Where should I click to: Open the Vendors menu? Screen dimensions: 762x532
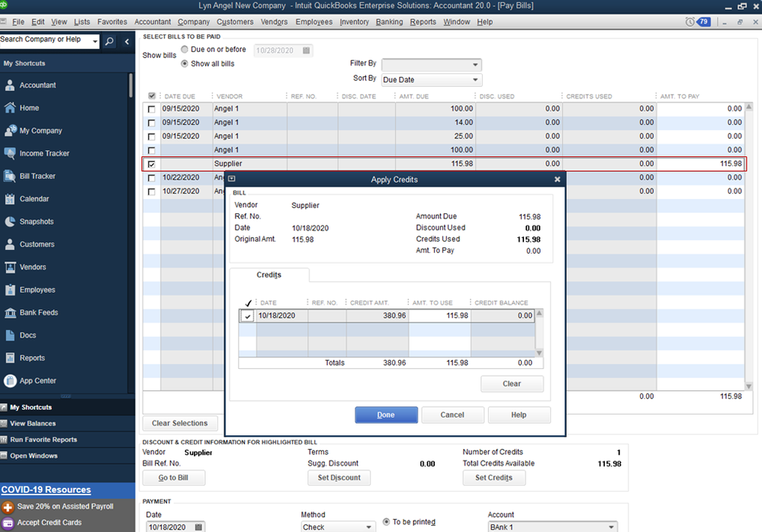point(274,22)
